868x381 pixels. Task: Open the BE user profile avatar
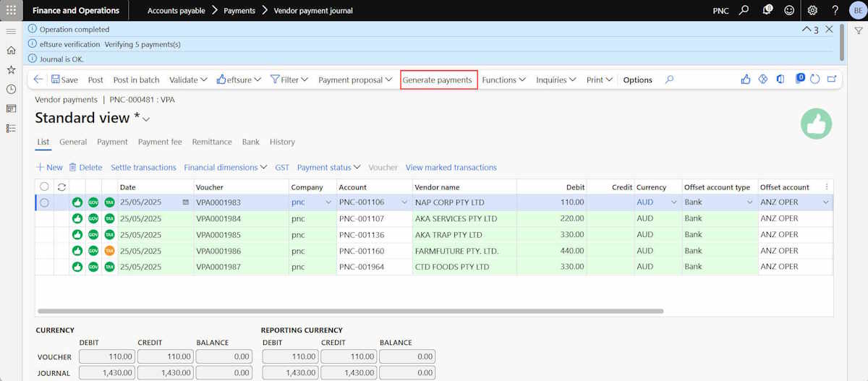858,11
